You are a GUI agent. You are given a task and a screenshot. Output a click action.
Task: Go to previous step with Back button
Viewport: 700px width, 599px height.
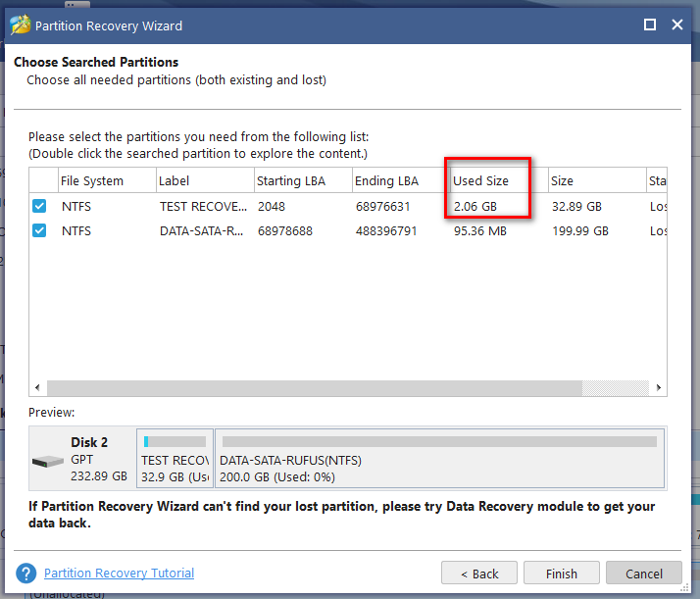(479, 574)
